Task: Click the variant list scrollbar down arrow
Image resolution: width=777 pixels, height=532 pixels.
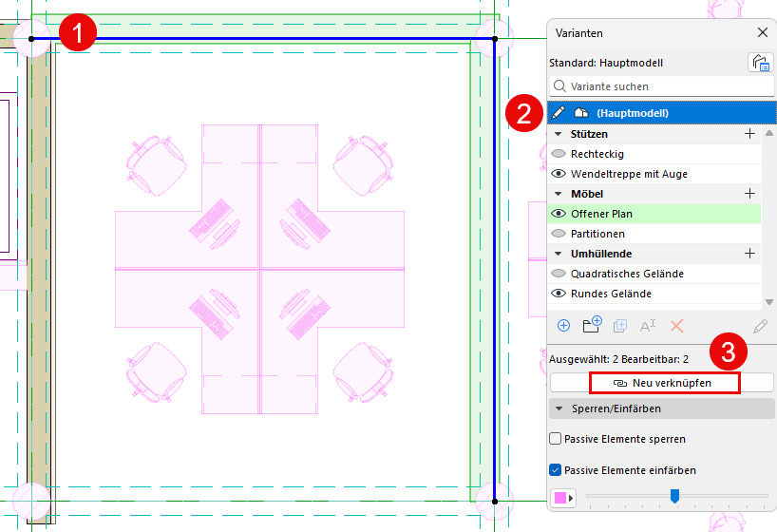Action: [x=769, y=302]
